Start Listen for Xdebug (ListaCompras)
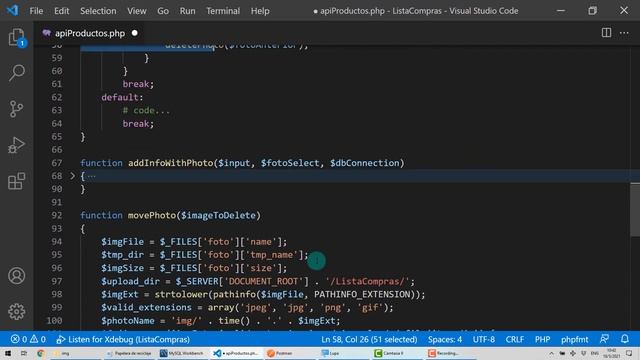Image resolution: width=640 pixels, height=360 pixels. click(x=123, y=339)
